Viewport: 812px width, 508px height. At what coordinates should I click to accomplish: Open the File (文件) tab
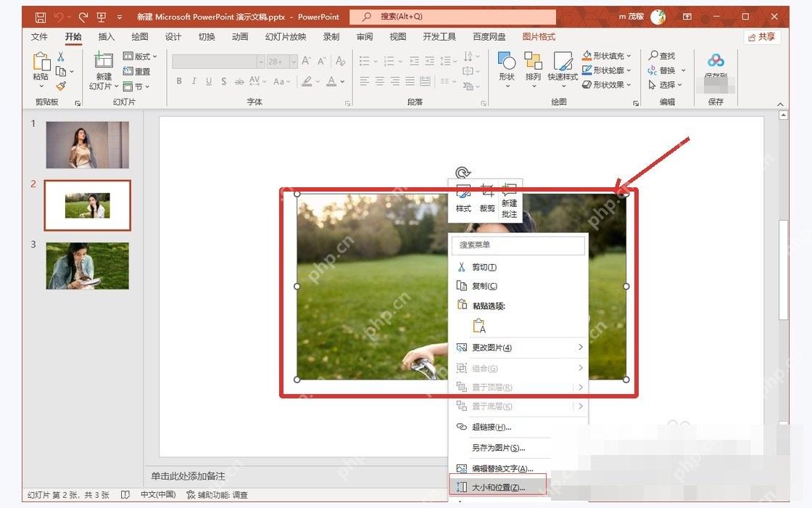click(x=39, y=37)
